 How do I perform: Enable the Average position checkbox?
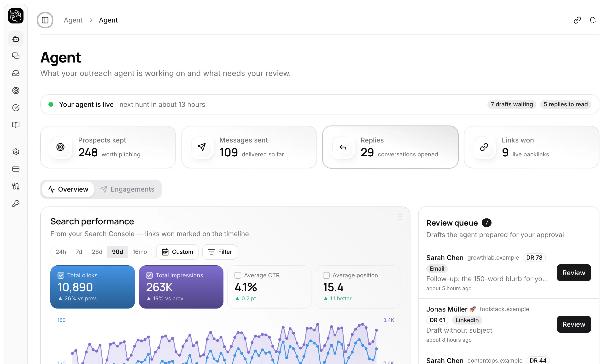pyautogui.click(x=326, y=275)
